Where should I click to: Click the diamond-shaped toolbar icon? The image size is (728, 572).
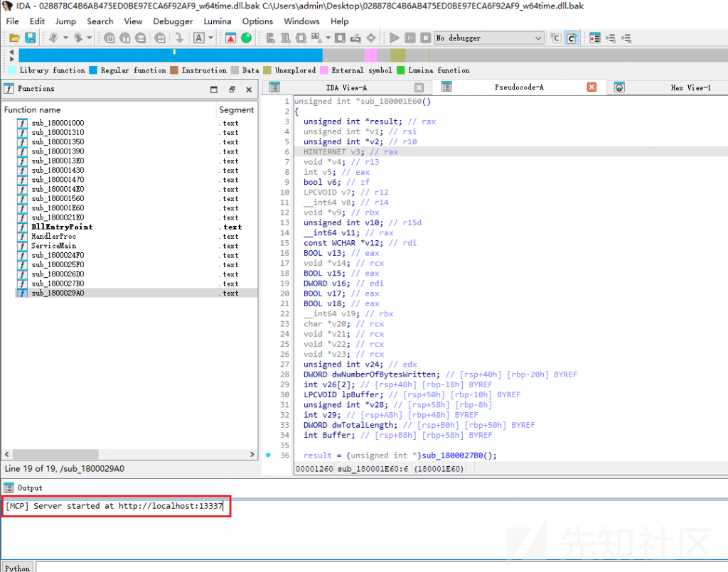(371, 38)
